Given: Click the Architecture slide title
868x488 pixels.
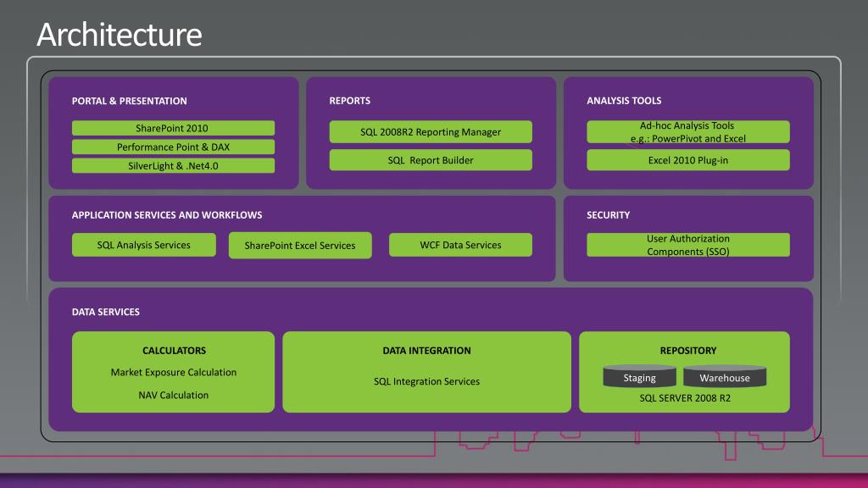Looking at the screenshot, I should [x=120, y=34].
